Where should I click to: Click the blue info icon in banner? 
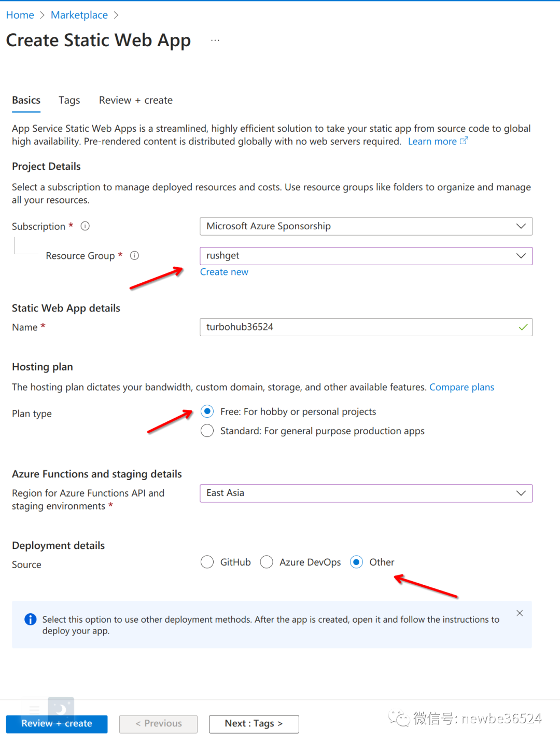point(31,619)
